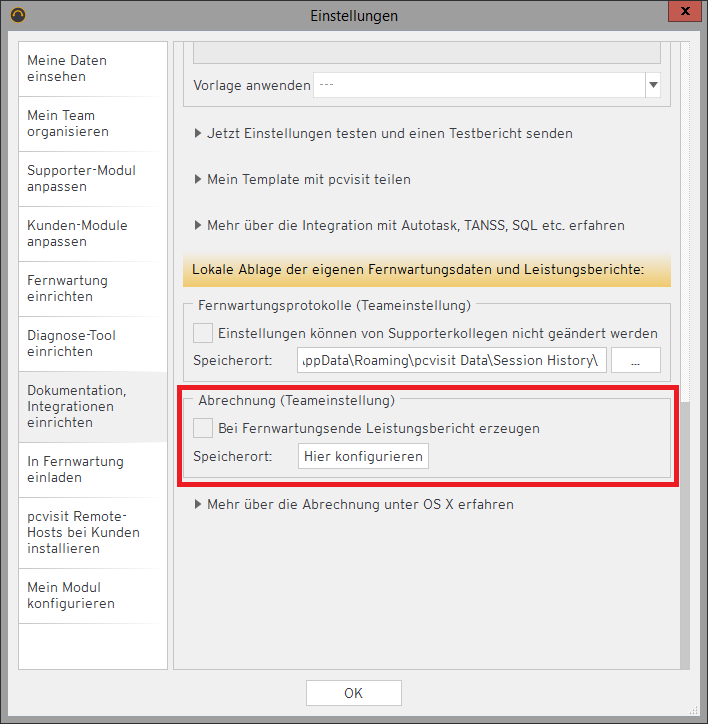Image resolution: width=708 pixels, height=724 pixels.
Task: Click the pcvisit app icon in title bar
Action: [15, 15]
